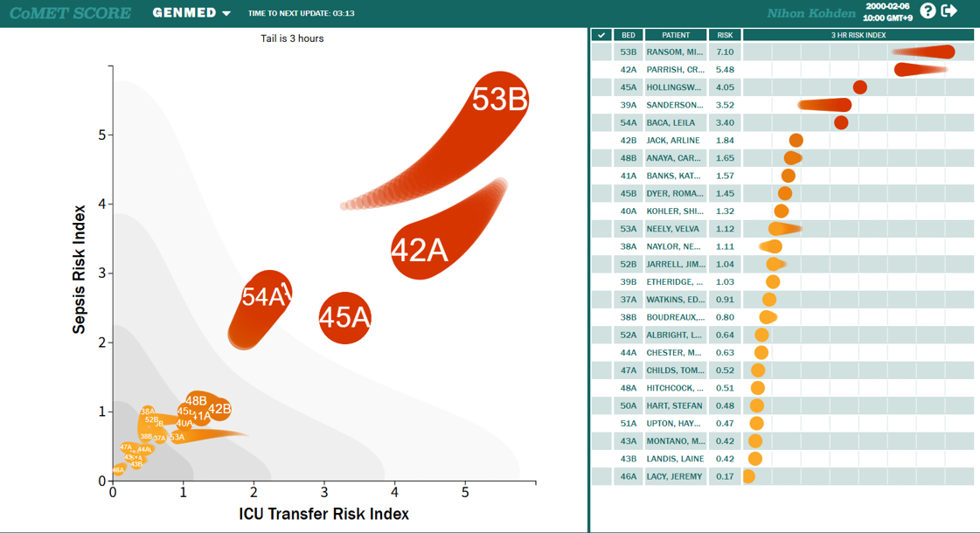Click the risk dot in LANDIS, LAINE row

coord(755,459)
